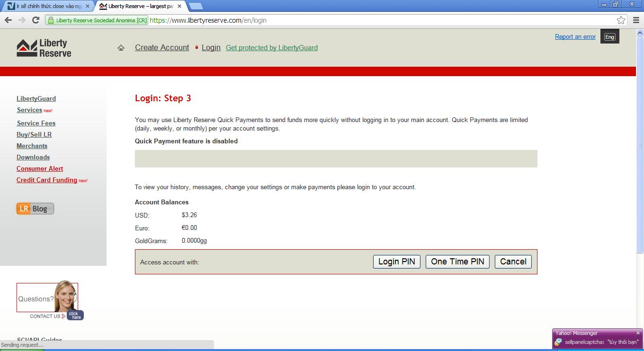The width and height of the screenshot is (644, 351).
Task: Click the 'Login: Step 3' heading
Action: (x=163, y=98)
